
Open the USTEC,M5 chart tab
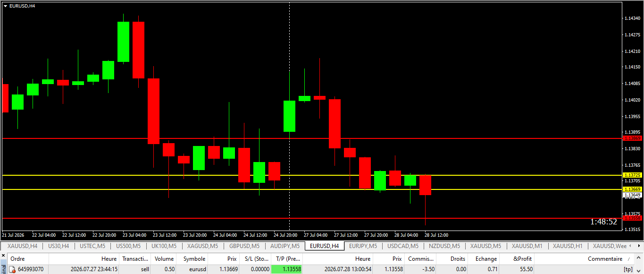click(x=92, y=246)
